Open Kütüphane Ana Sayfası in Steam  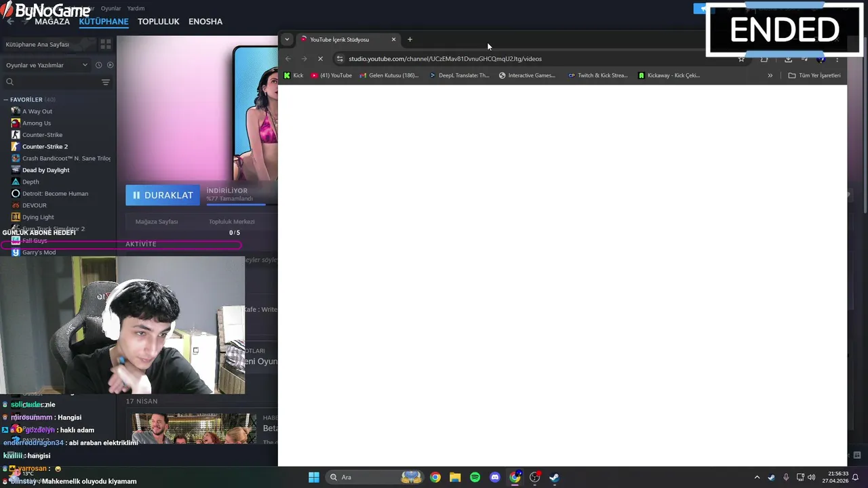(x=37, y=44)
